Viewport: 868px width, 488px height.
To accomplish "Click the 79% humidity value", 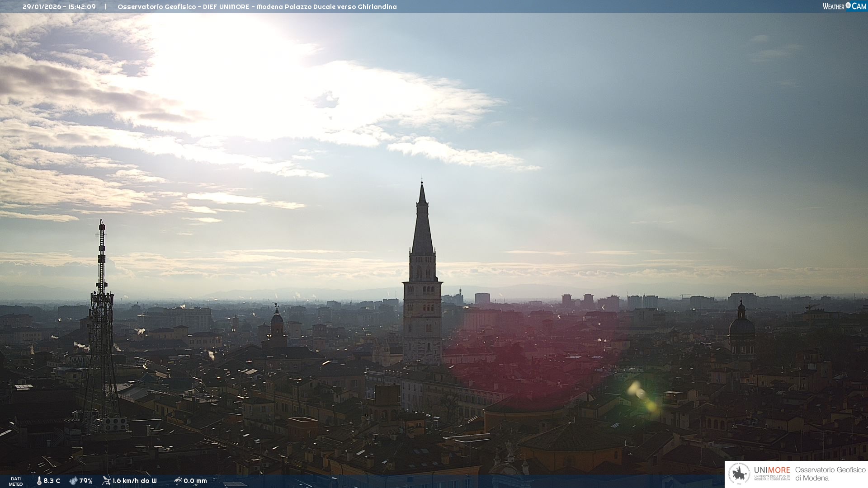I will coord(86,481).
